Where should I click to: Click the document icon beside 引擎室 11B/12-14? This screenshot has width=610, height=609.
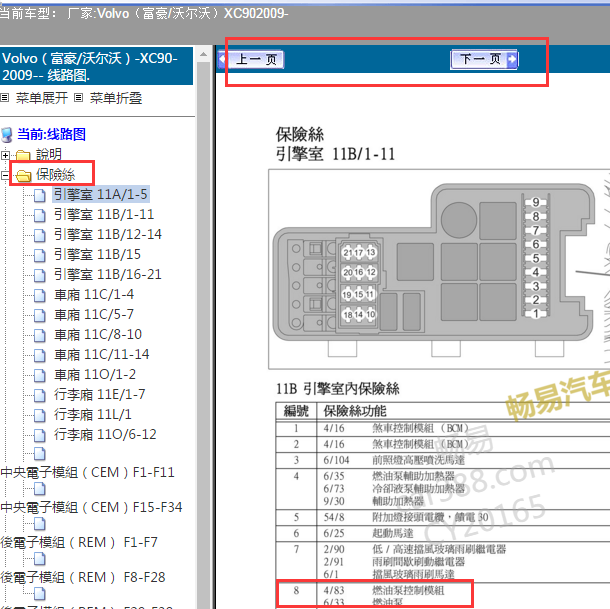pos(39,235)
